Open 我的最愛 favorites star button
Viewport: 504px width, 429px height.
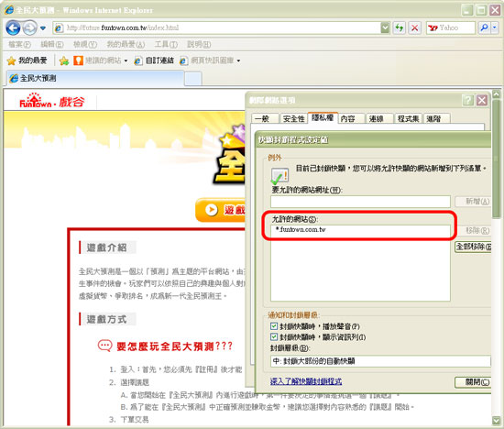(27, 60)
